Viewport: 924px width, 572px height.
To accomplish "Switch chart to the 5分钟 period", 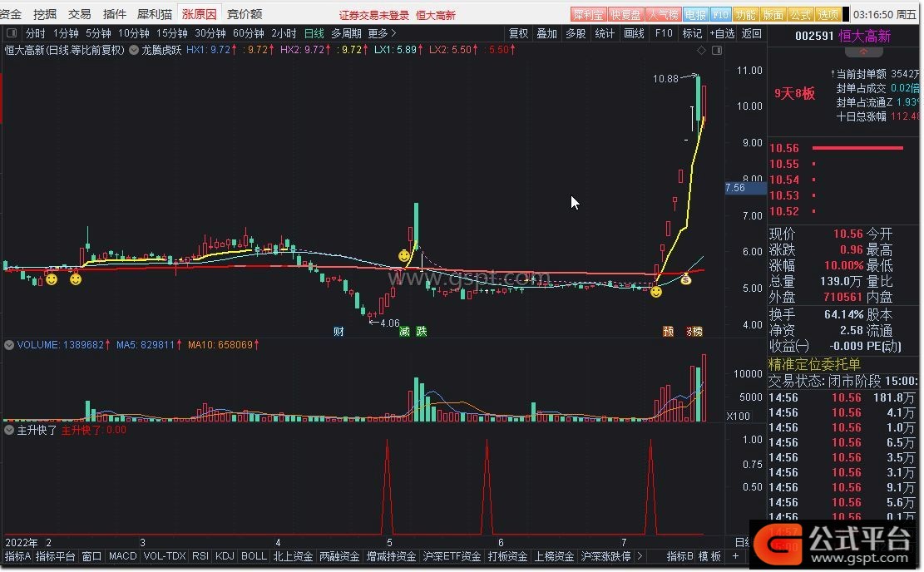I will [x=98, y=33].
